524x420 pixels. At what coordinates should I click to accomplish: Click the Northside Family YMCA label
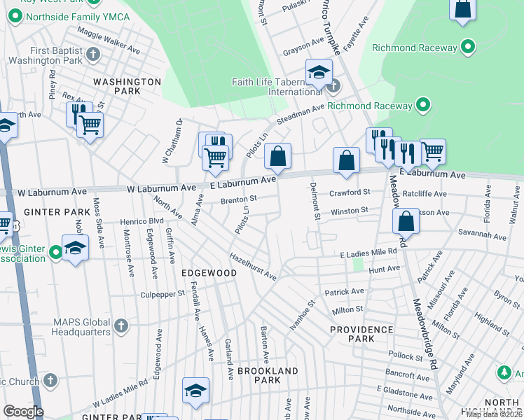pos(78,17)
